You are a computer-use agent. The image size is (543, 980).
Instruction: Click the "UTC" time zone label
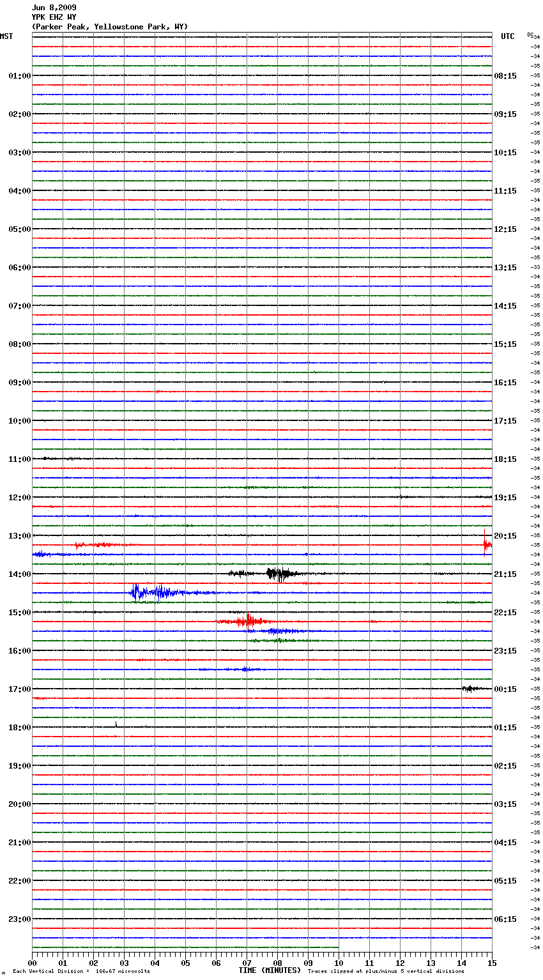[x=508, y=36]
